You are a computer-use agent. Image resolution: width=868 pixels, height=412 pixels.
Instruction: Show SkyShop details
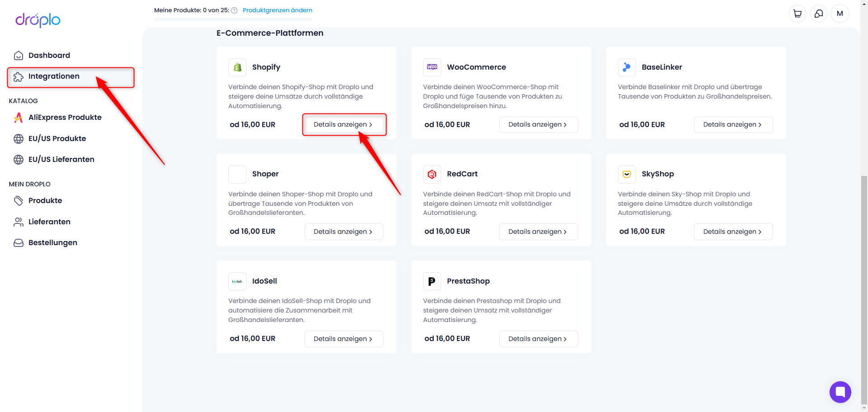point(733,232)
